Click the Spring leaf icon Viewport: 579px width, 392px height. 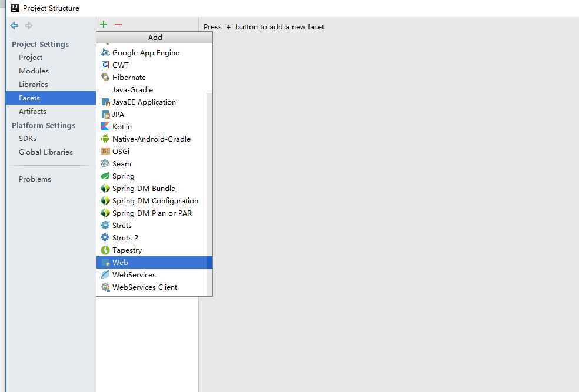105,176
